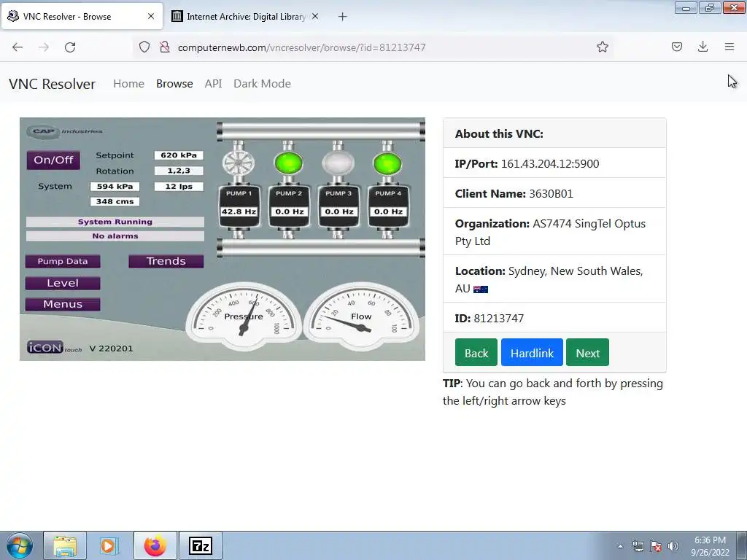This screenshot has width=747, height=560.
Task: Click the VNC screenshot On/Off button
Action: pos(53,160)
